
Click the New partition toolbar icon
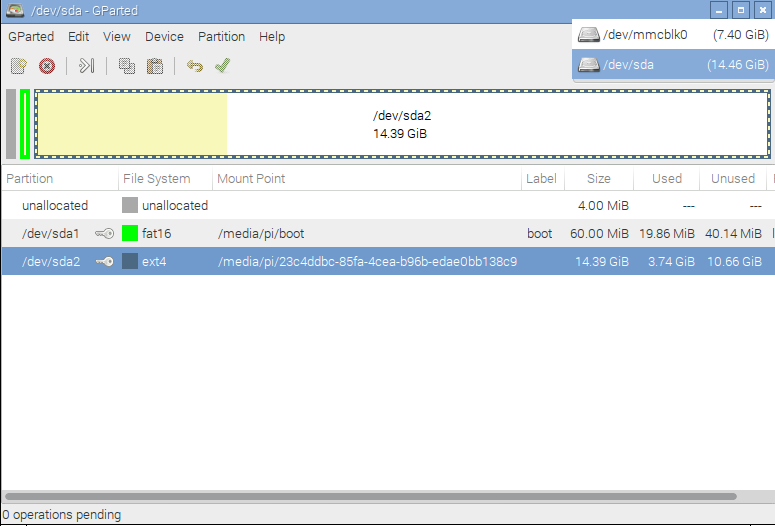tap(19, 66)
